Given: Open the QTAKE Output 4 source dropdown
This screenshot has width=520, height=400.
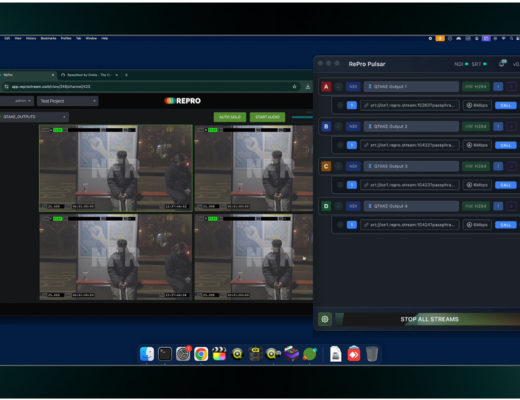Looking at the screenshot, I should click(x=411, y=206).
